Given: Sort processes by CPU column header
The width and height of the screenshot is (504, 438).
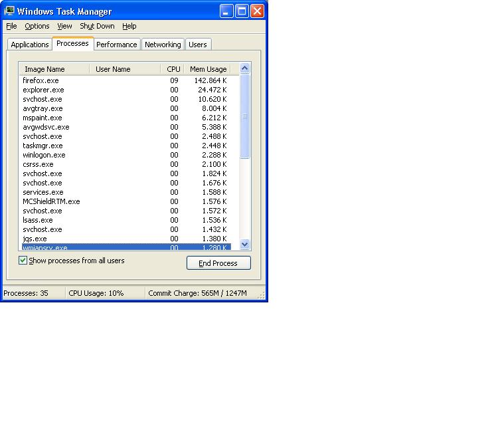Looking at the screenshot, I should click(x=172, y=69).
